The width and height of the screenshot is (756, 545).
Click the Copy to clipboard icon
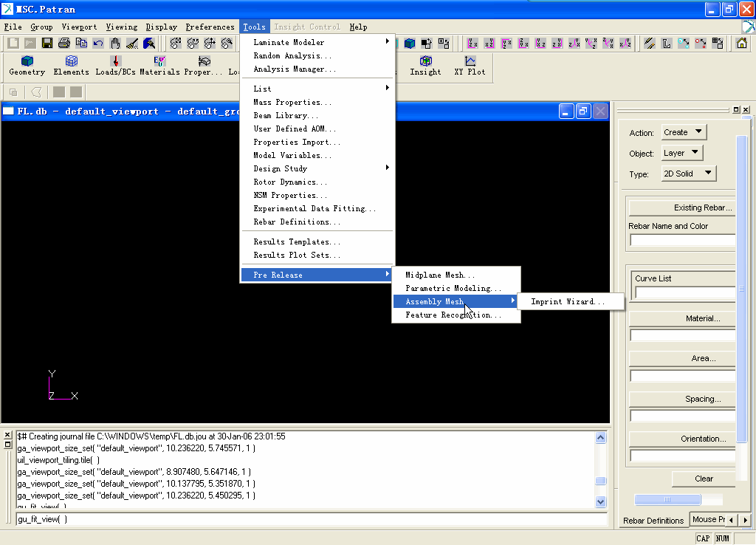pos(81,44)
